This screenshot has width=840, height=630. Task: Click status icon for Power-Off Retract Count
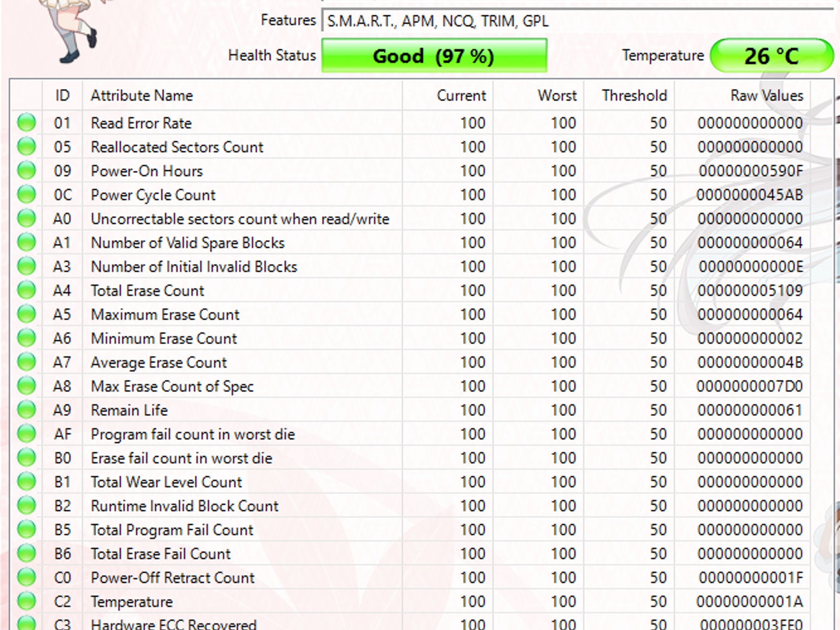click(27, 577)
